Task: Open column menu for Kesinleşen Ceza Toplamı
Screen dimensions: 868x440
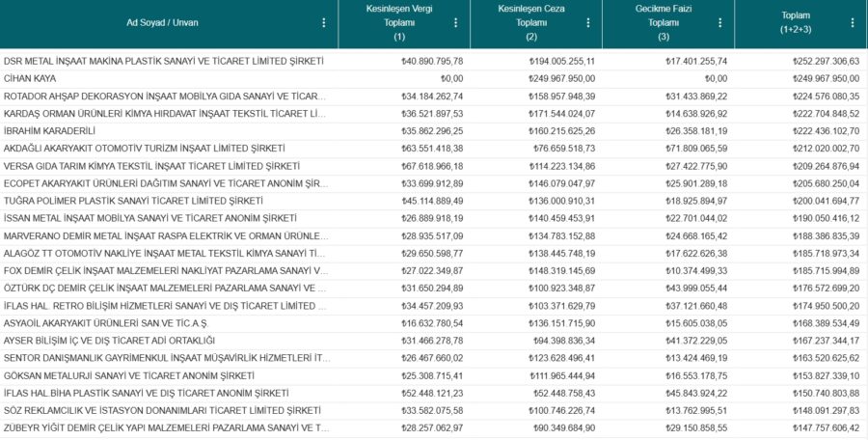Action: tap(588, 23)
